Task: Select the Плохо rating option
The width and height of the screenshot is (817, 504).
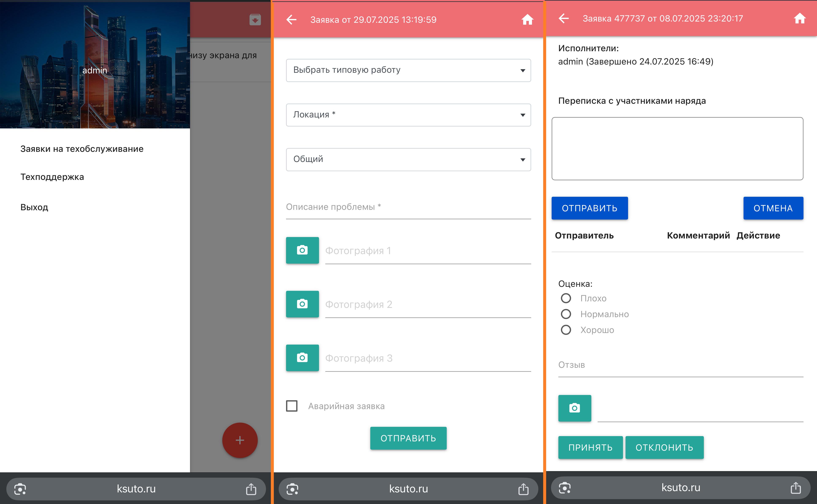Action: tap(566, 298)
